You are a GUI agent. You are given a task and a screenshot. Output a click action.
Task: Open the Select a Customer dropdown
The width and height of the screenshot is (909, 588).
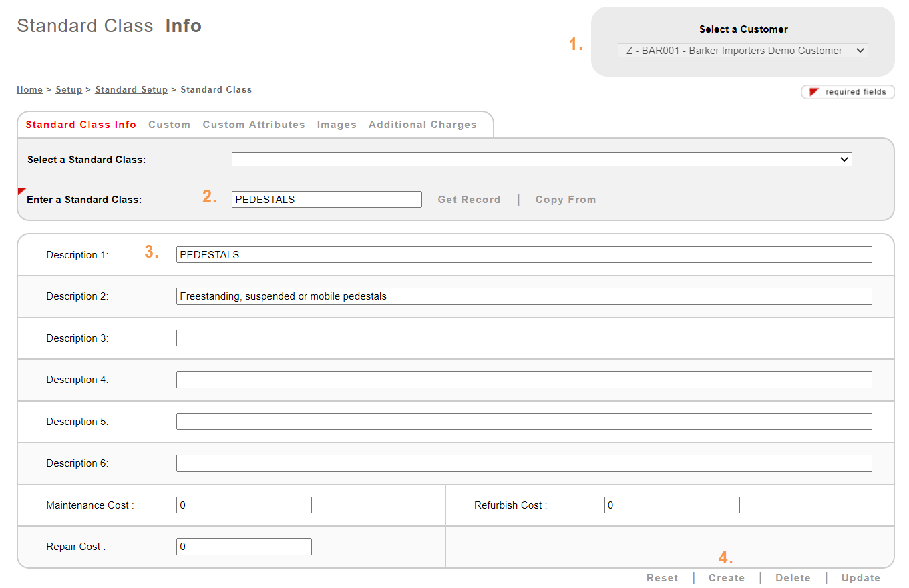[x=742, y=51]
